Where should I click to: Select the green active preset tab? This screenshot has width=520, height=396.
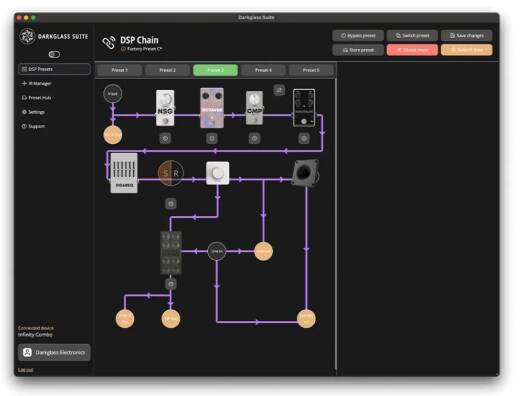pyautogui.click(x=215, y=70)
